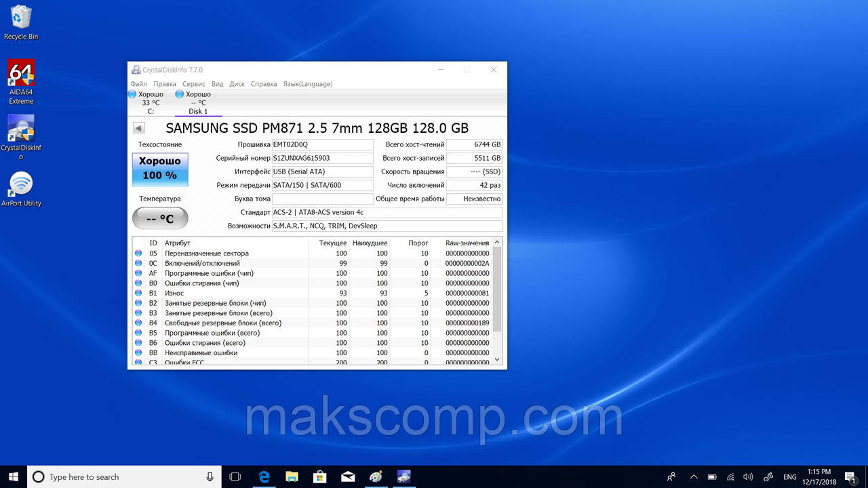This screenshot has width=868, height=488.
Task: Go to previous disk using the left arrow
Action: click(x=139, y=128)
